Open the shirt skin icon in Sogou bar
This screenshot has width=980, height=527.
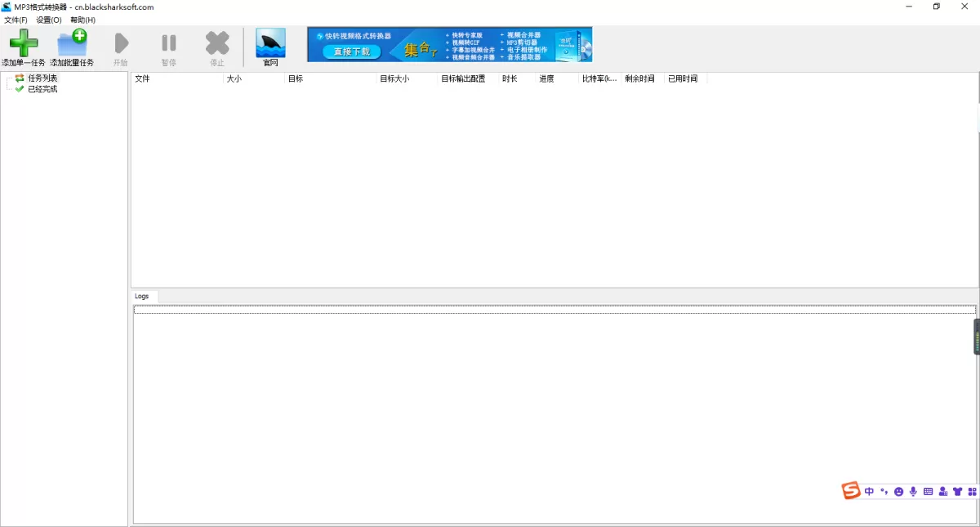coord(958,491)
